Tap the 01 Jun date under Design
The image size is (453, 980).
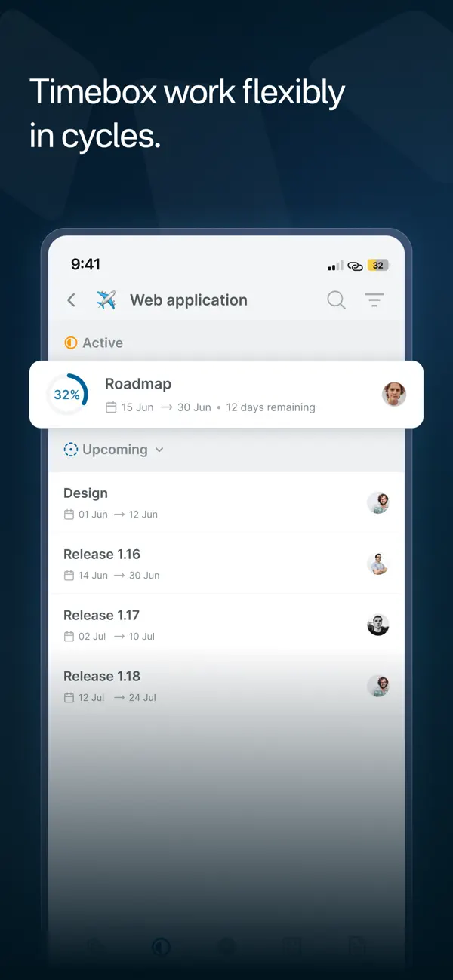click(x=94, y=515)
